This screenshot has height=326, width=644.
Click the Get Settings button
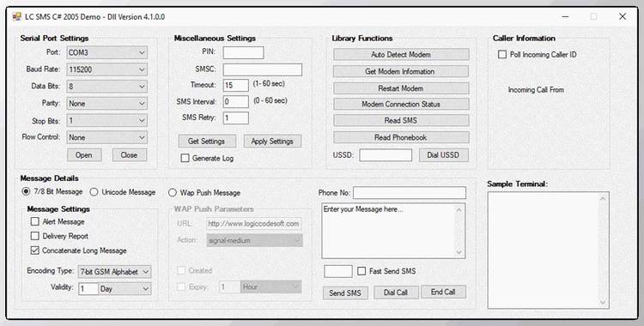pos(207,141)
